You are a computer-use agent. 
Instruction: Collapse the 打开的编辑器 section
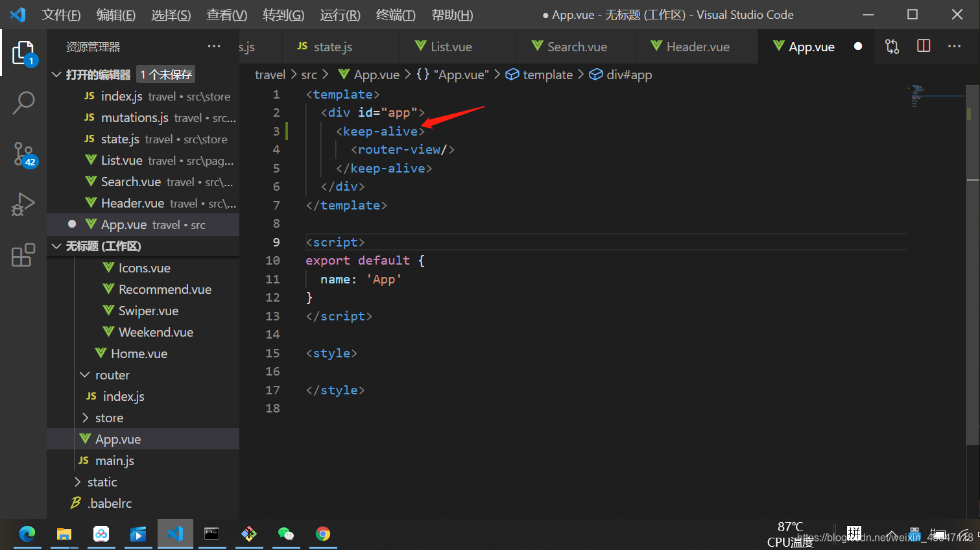click(x=56, y=75)
